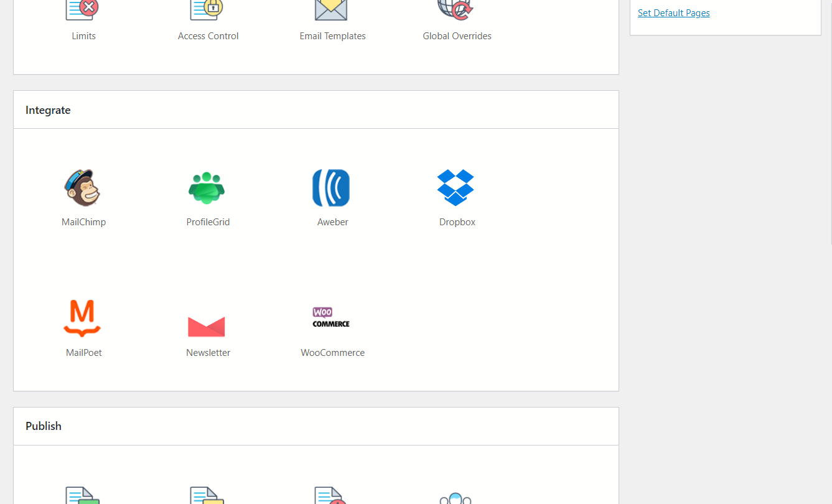Image resolution: width=832 pixels, height=504 pixels.
Task: Follow the Set Default Pages link
Action: tap(673, 13)
